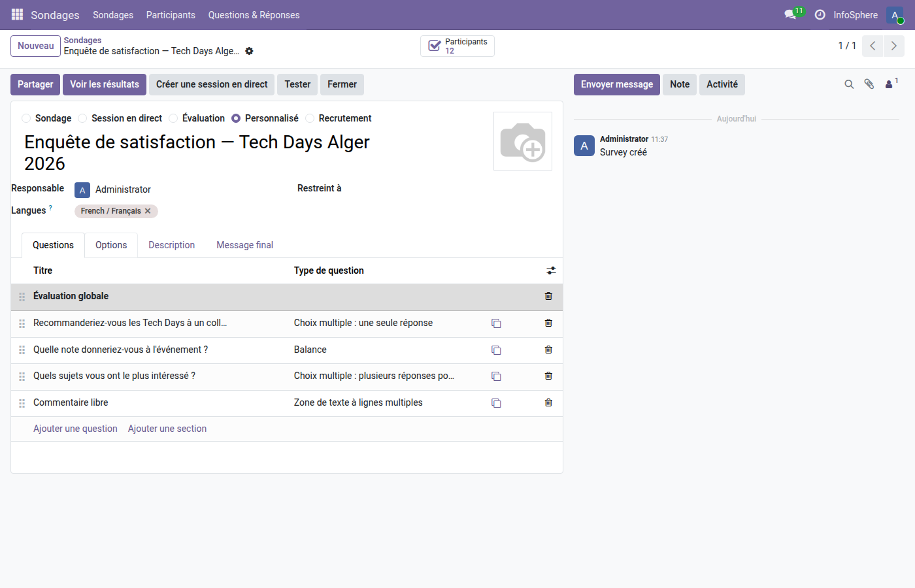Select 'Session en direct' radio option

click(82, 118)
